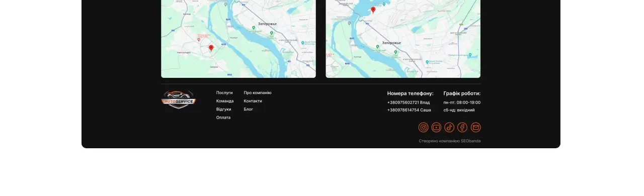Image resolution: width=644 pixels, height=196 pixels.
Task: Click the AutoService logo in footer
Action: point(178,100)
